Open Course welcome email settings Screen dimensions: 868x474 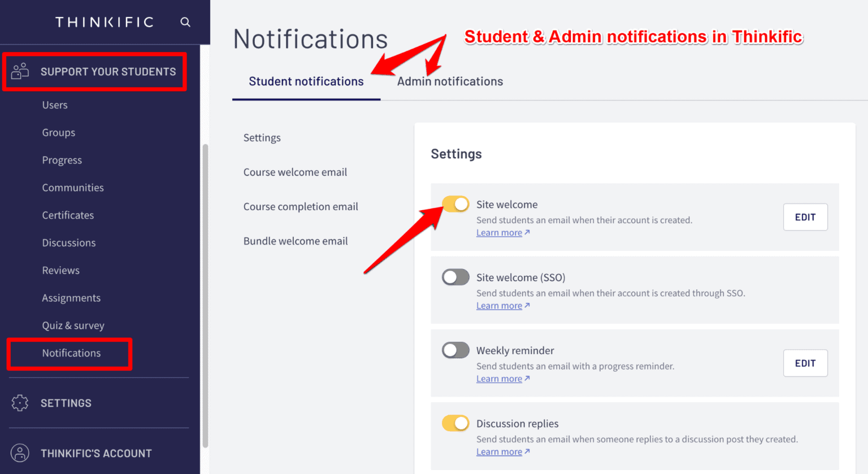click(x=295, y=172)
